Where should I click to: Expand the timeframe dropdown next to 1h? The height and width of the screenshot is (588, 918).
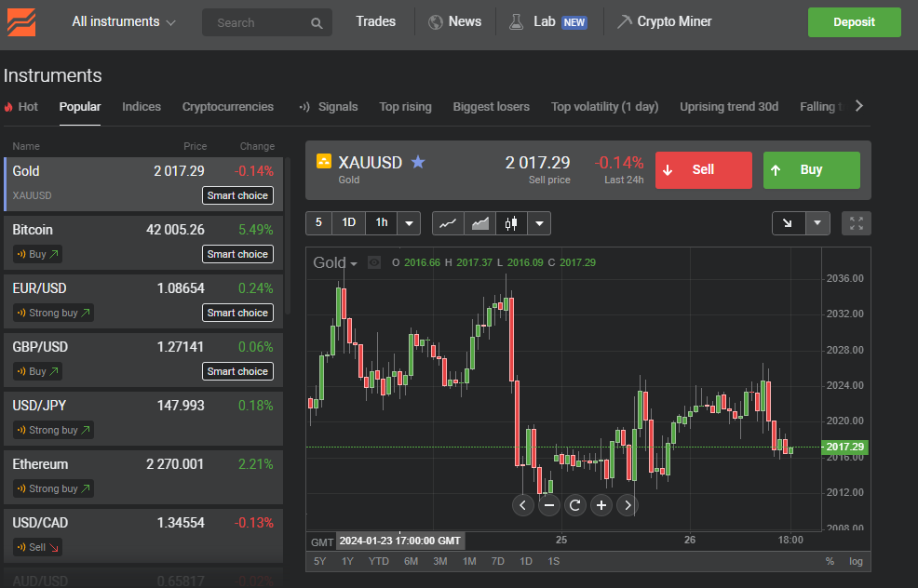pyautogui.click(x=409, y=223)
